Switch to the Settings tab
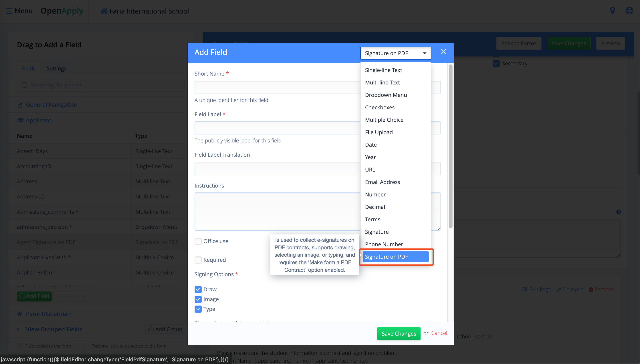 click(56, 68)
